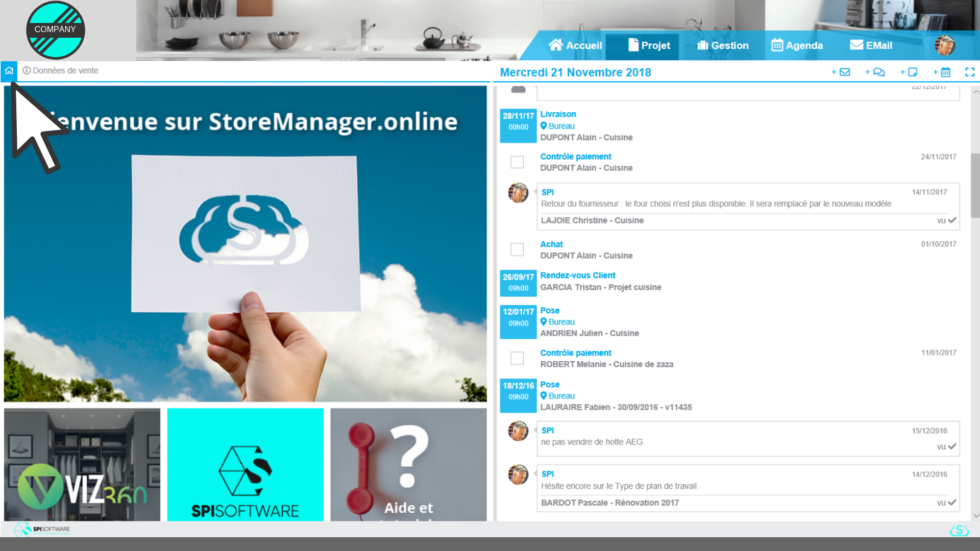Add a new calendar event icon
The width and height of the screenshot is (980, 551).
click(x=942, y=72)
